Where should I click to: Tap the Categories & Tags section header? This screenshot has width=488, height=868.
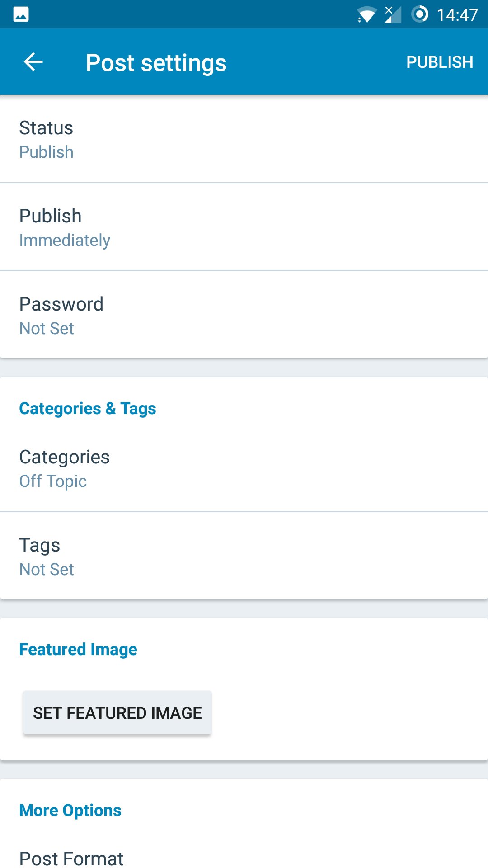coord(88,409)
